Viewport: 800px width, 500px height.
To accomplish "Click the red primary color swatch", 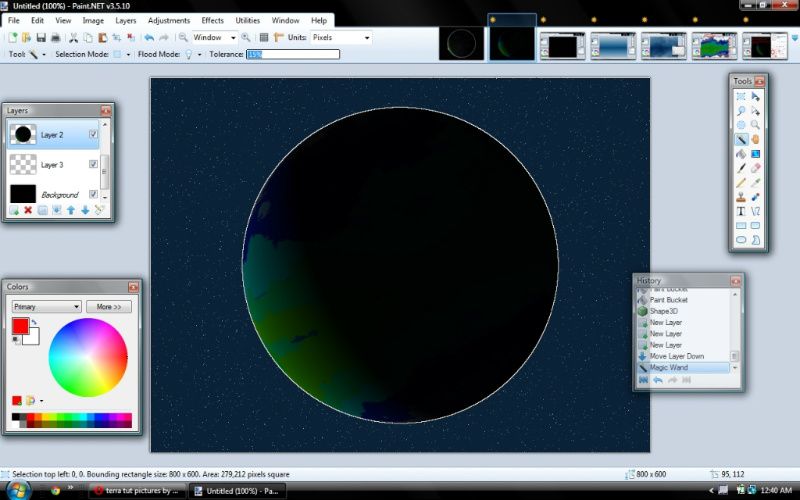I will pyautogui.click(x=20, y=326).
